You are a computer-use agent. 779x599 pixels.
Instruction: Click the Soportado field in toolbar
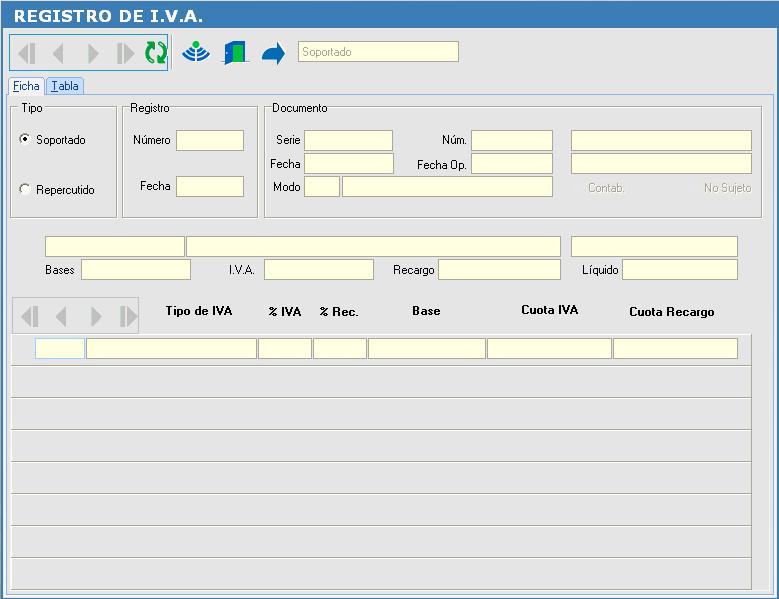[378, 52]
